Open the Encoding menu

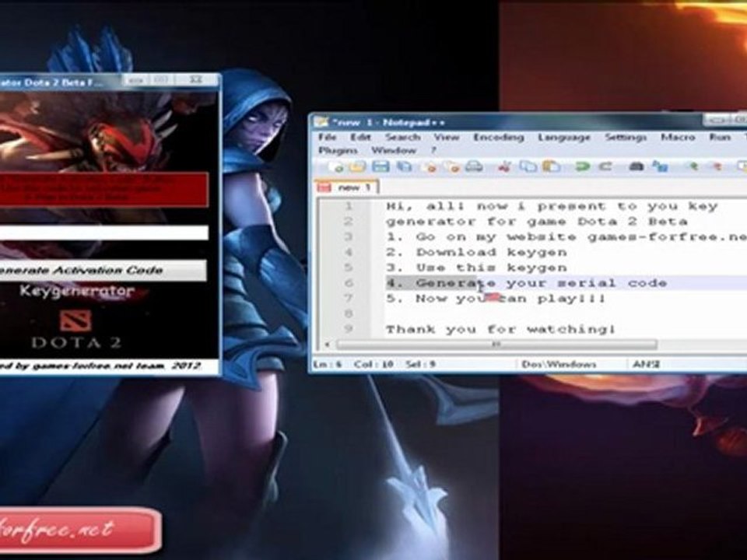click(x=498, y=137)
